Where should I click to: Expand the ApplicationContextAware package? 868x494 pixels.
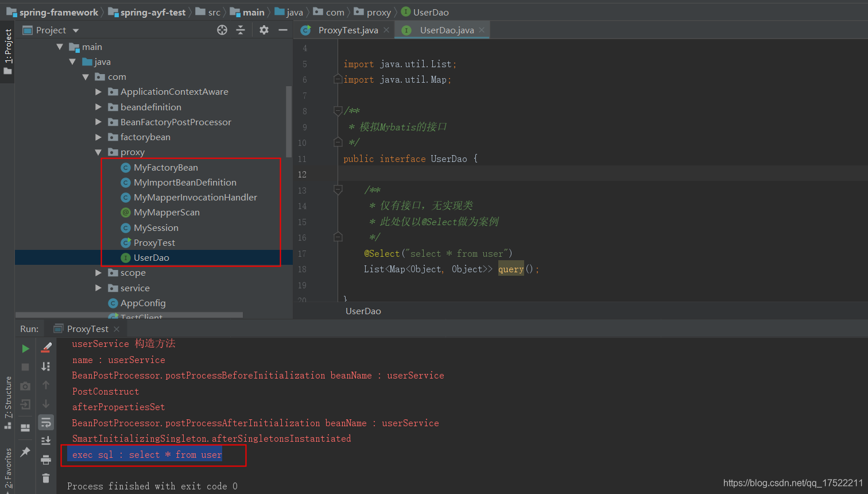98,91
